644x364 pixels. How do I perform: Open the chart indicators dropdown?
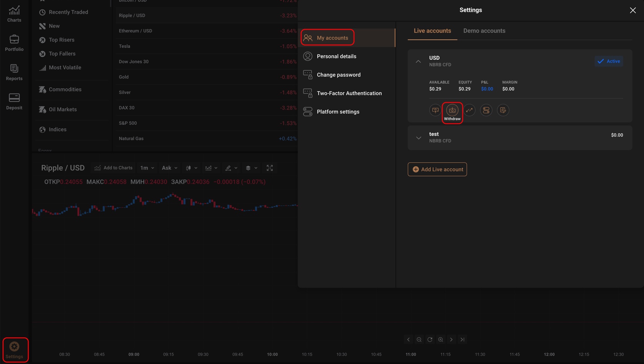coord(211,168)
